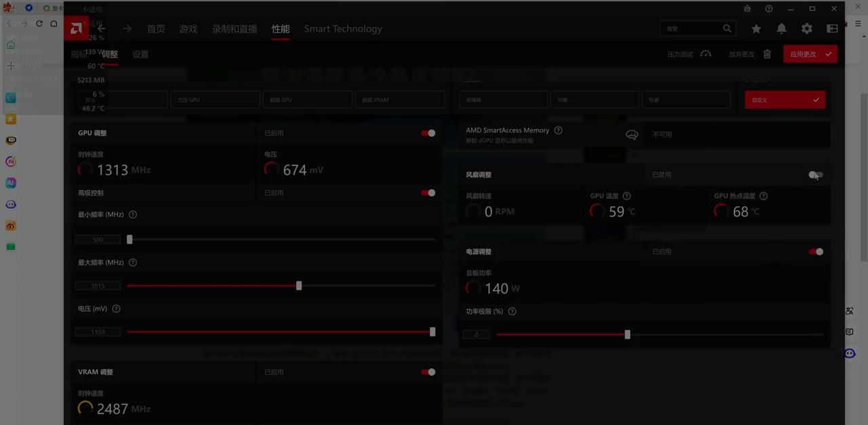Turn off the 高级控制 toggle
Screen dimensions: 868x425
(428, 193)
